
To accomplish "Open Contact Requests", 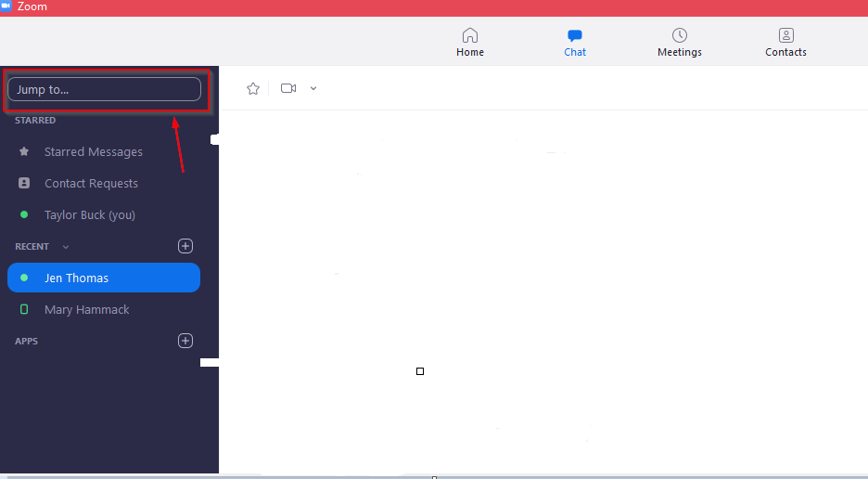I will [x=91, y=183].
